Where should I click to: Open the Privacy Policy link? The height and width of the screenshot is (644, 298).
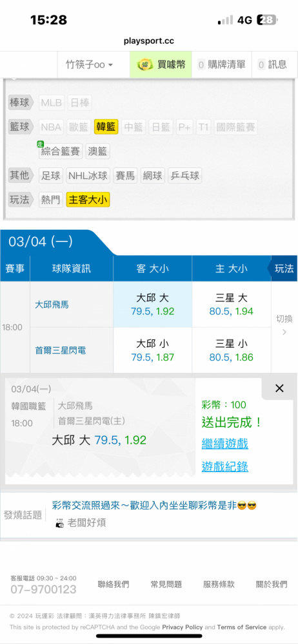point(183,627)
